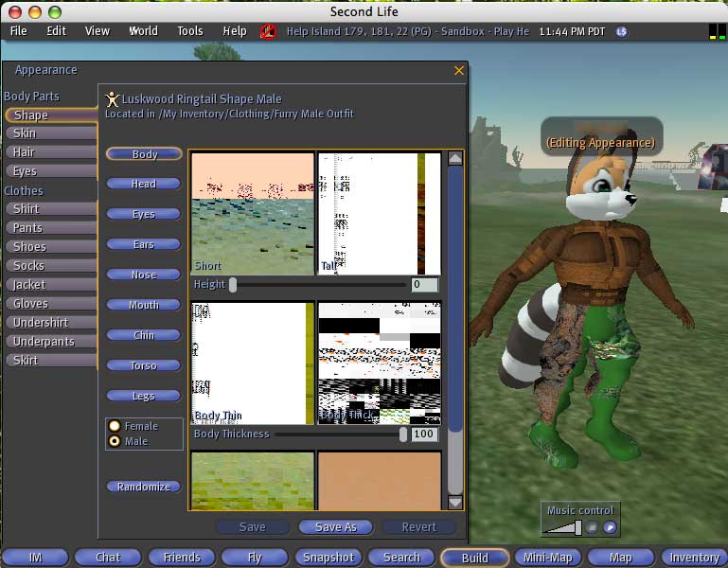
Task: Click the shape preview vertical scrollbar thumb
Action: pyautogui.click(x=455, y=298)
